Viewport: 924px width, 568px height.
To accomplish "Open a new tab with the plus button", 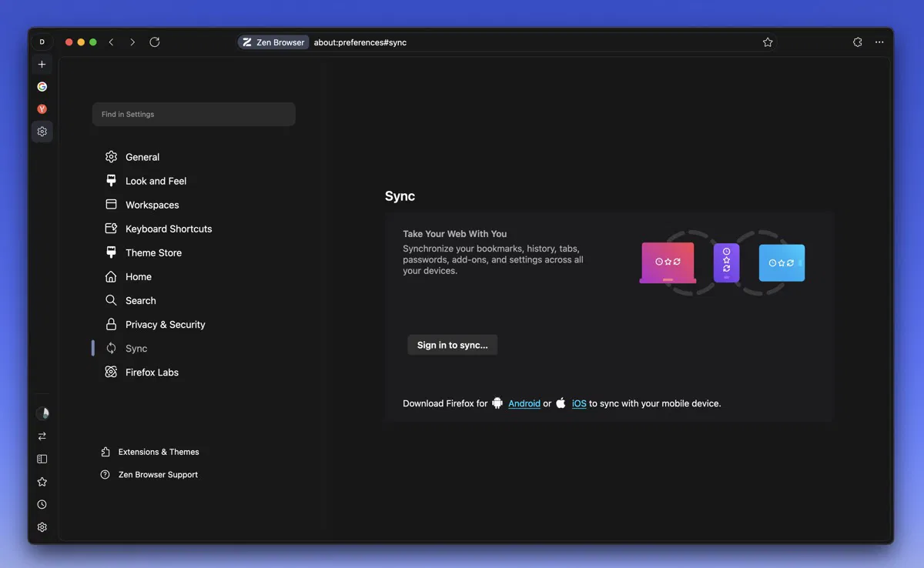I will pos(42,64).
